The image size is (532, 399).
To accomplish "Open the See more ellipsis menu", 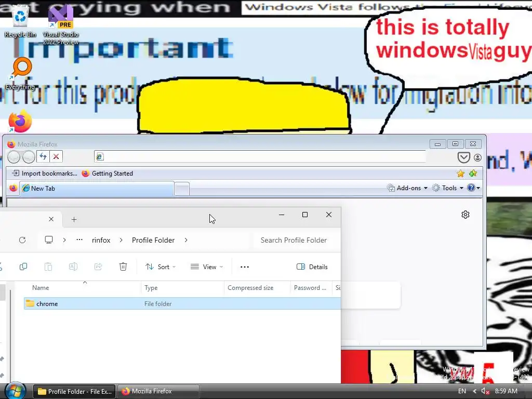I will (x=245, y=267).
